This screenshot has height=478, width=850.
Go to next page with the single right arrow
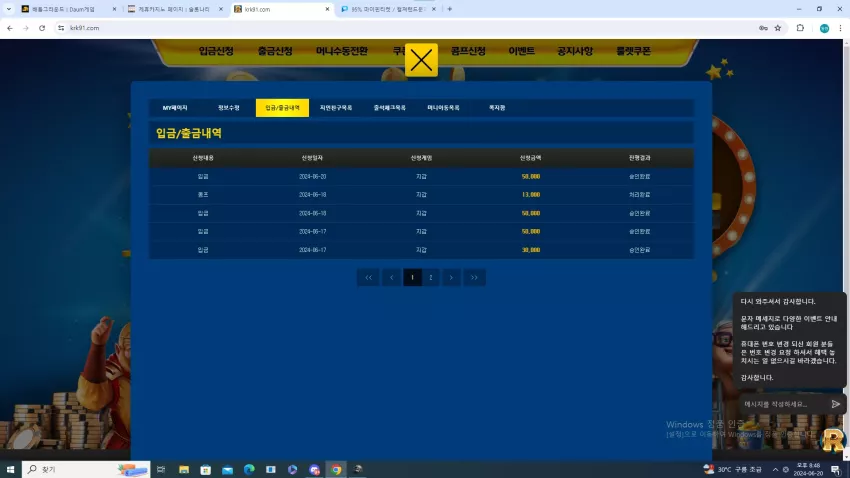pos(451,277)
